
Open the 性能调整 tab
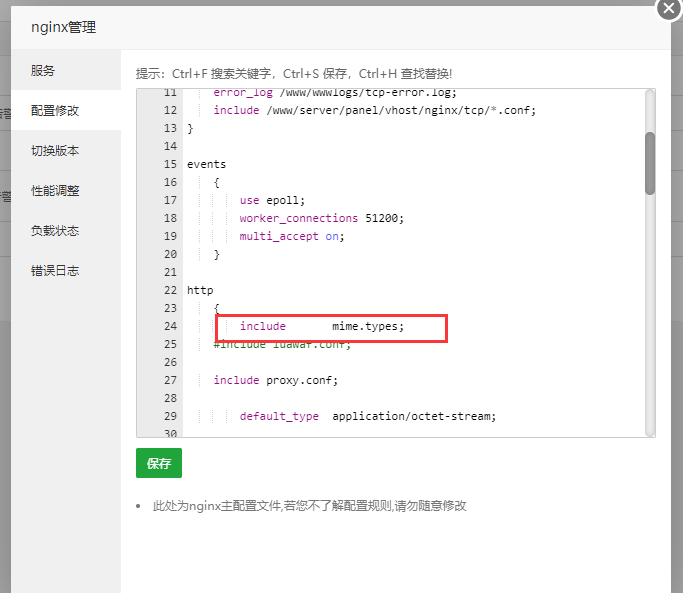[66, 190]
